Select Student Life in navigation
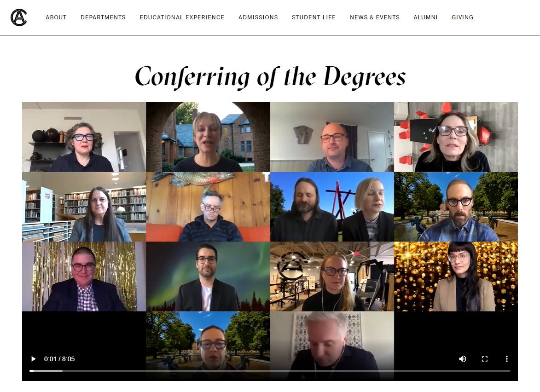Image resolution: width=540 pixels, height=392 pixels. 314,17
